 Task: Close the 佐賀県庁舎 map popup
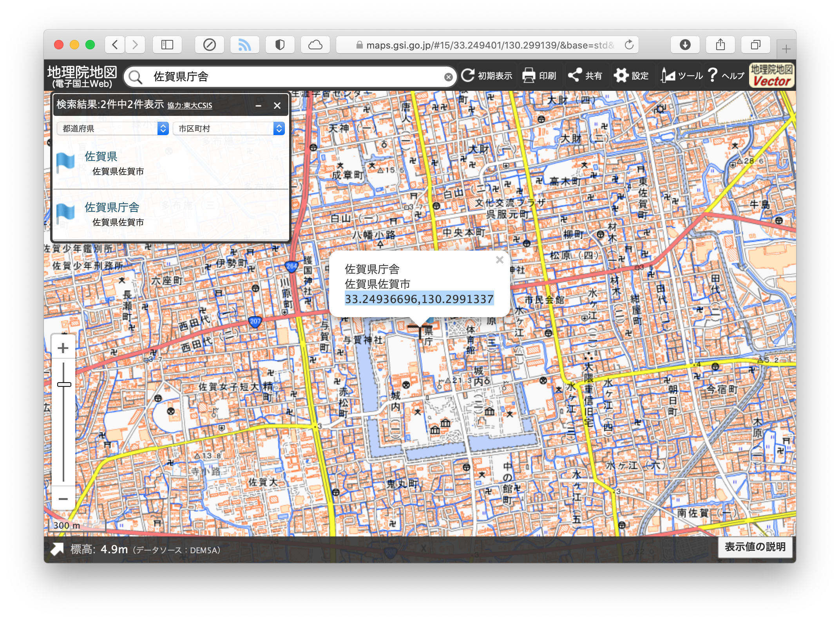[500, 260]
